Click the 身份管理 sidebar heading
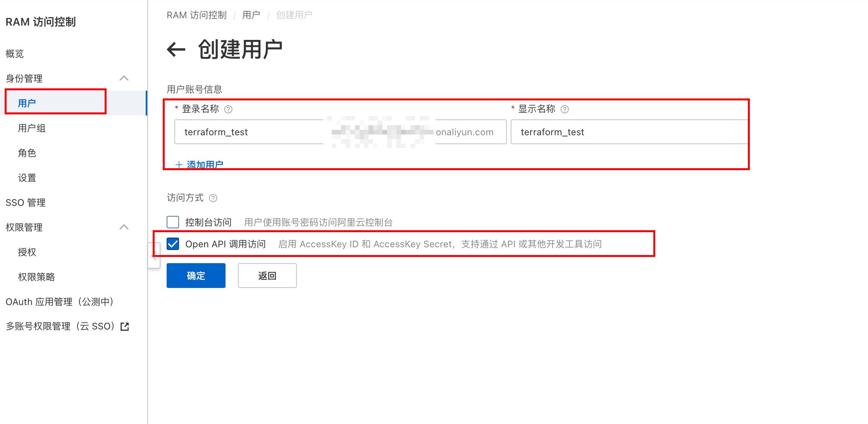The width and height of the screenshot is (868, 424). click(24, 78)
